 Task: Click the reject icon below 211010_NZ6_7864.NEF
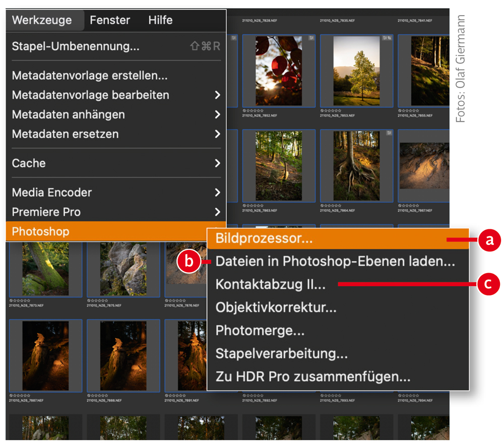322,206
